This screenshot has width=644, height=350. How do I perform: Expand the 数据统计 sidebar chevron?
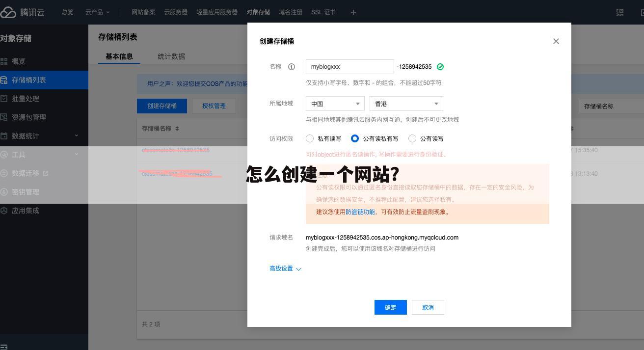point(77,135)
